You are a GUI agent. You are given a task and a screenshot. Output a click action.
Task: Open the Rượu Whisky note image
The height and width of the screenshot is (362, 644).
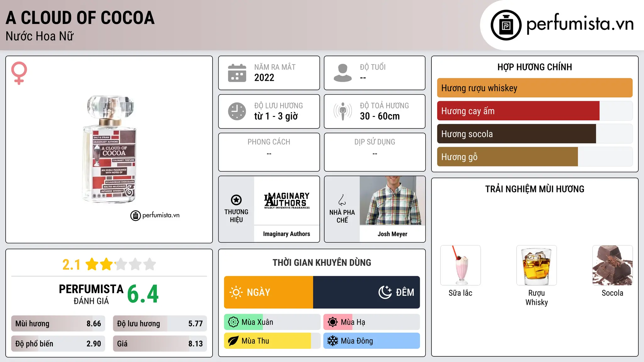pyautogui.click(x=536, y=265)
